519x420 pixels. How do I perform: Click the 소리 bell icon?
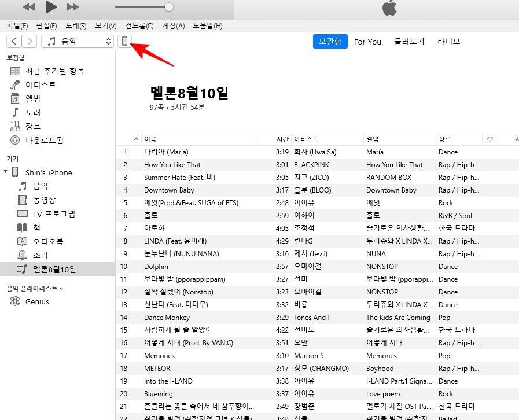[x=22, y=255]
